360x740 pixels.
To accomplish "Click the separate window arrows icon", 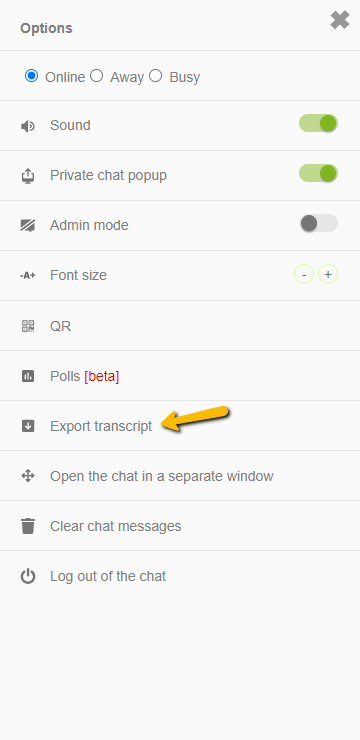I will 28,476.
